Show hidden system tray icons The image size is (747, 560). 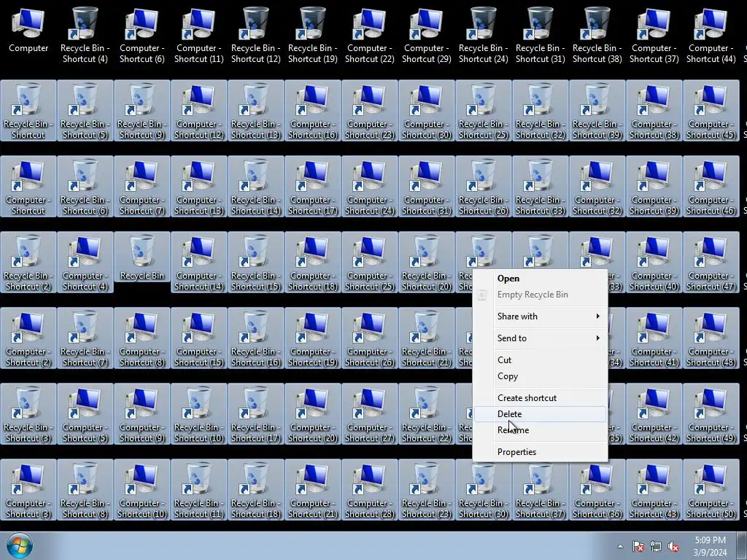click(620, 546)
